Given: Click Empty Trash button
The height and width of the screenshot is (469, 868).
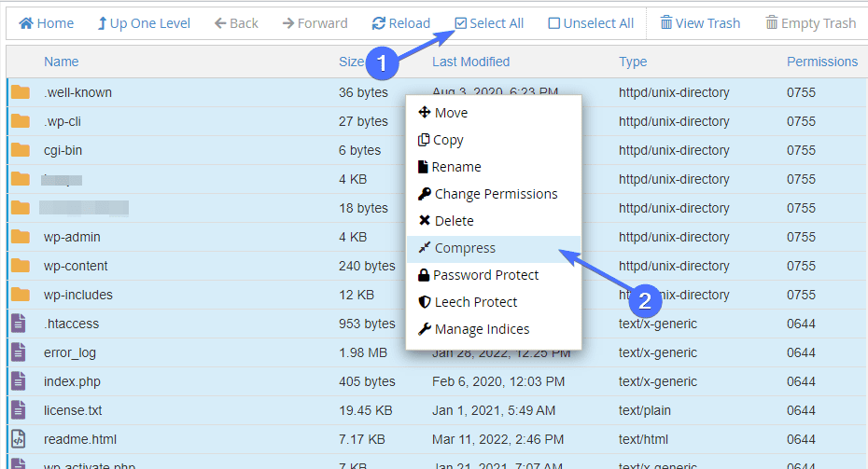Looking at the screenshot, I should point(811,23).
